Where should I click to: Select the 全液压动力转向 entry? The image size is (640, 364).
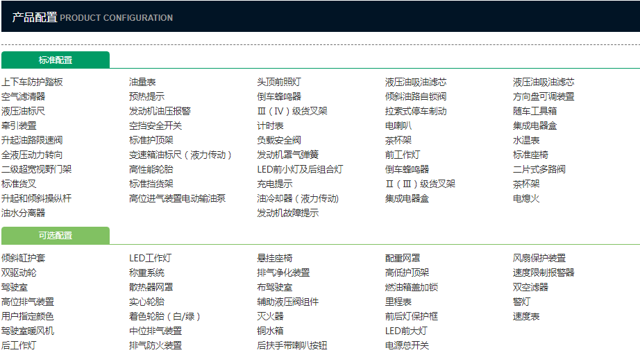tap(32, 155)
